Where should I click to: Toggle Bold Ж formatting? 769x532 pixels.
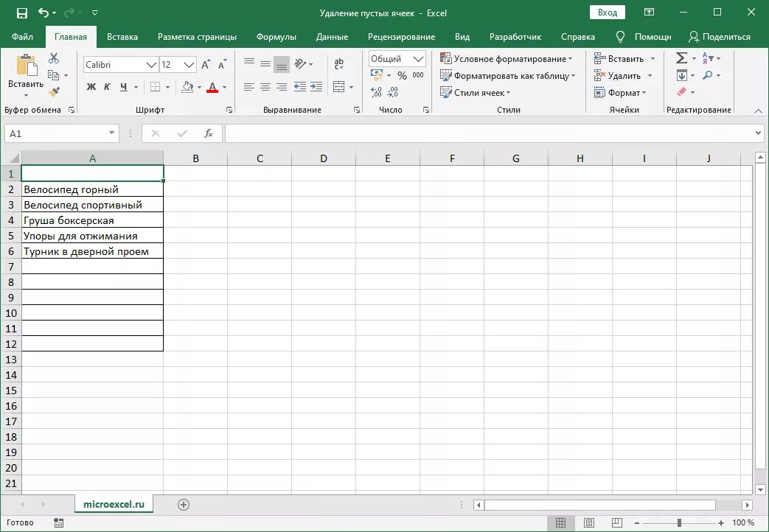[91, 87]
